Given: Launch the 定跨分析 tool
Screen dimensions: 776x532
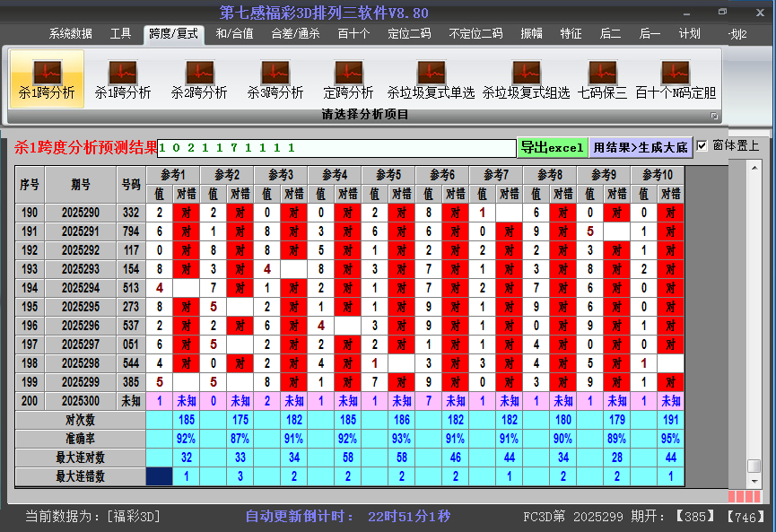Looking at the screenshot, I should [348, 79].
